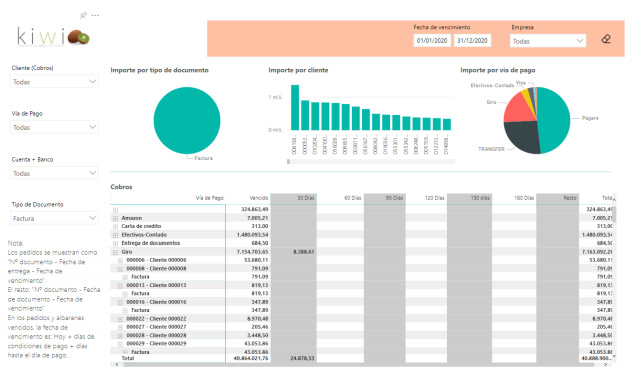This screenshot has width=637, height=387.
Task: Open the Empresa dropdown
Action: [548, 41]
